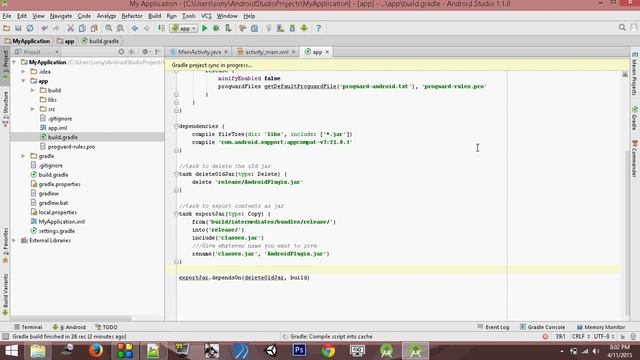Select settings.gradle file
This screenshot has width=640, height=360.
pyautogui.click(x=56, y=231)
